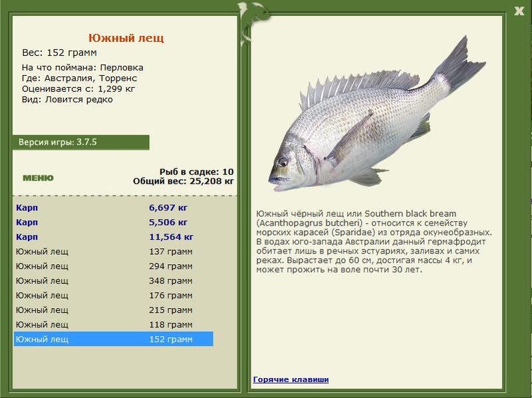This screenshot has height=398, width=532.
Task: Close the fish keepnet window with X
Action: pos(519,11)
